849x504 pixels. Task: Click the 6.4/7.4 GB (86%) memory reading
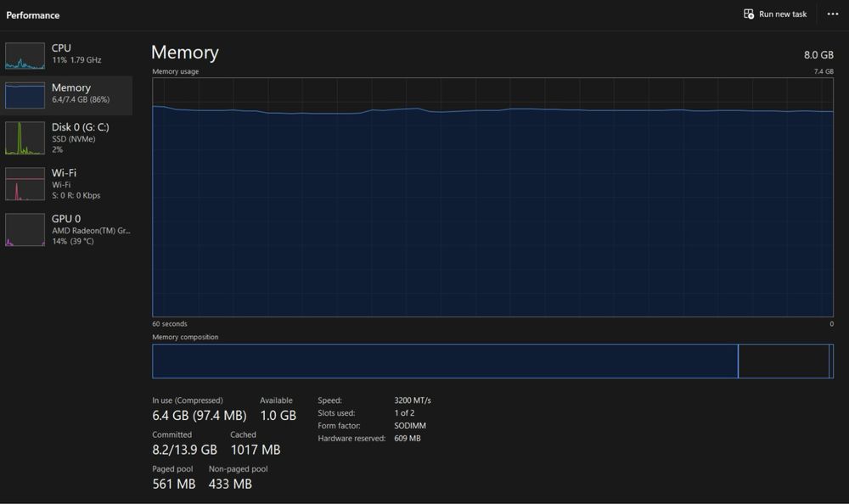(x=81, y=99)
